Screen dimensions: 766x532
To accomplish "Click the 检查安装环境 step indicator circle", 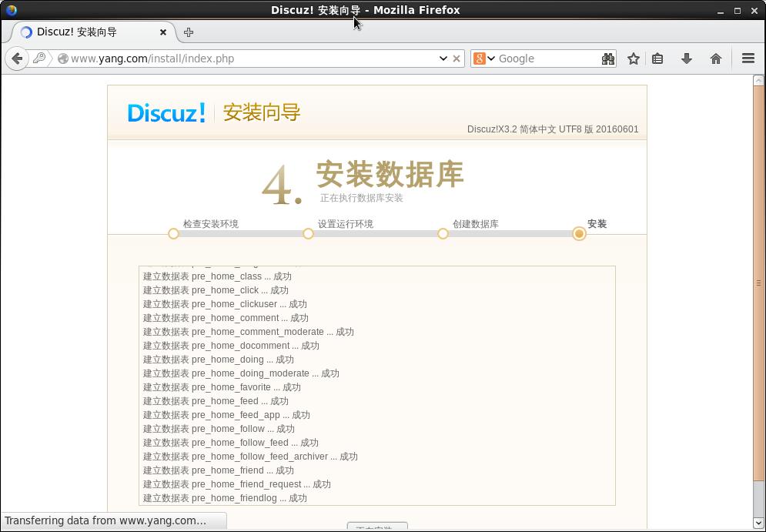I will click(x=173, y=233).
